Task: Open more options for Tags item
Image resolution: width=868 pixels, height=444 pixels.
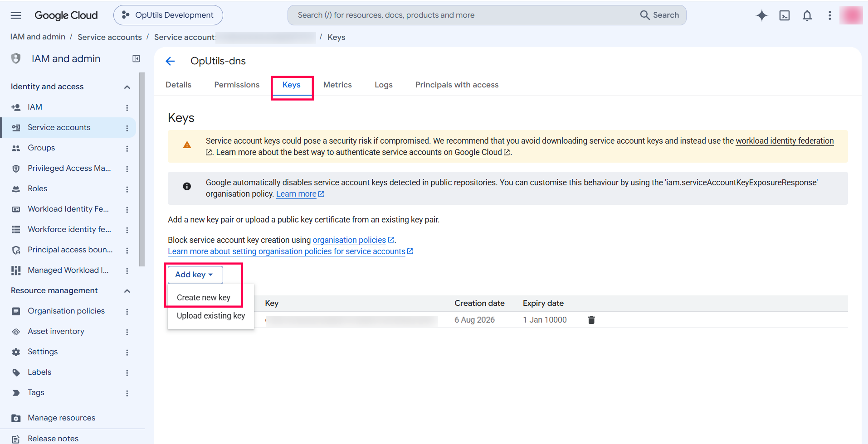Action: click(127, 393)
